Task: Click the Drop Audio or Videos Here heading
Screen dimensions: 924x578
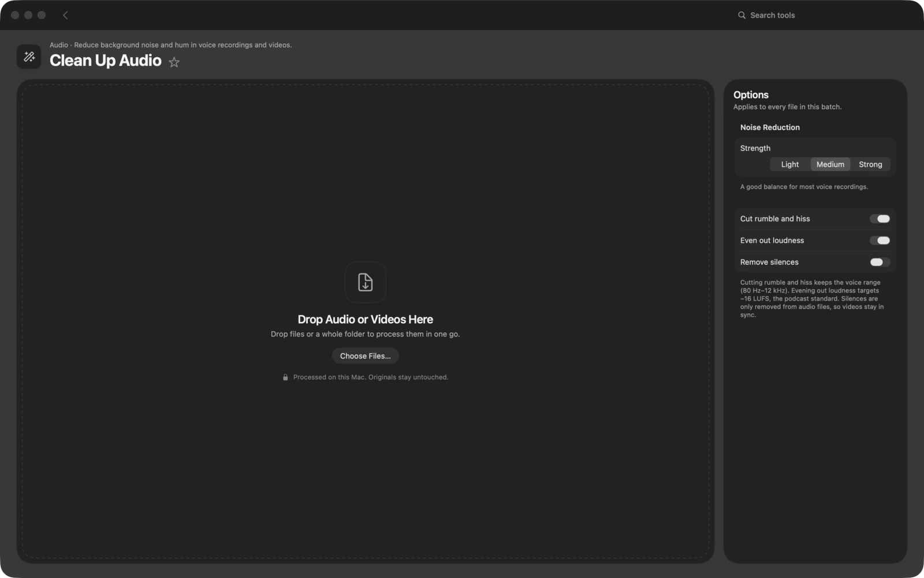Action: 366,319
